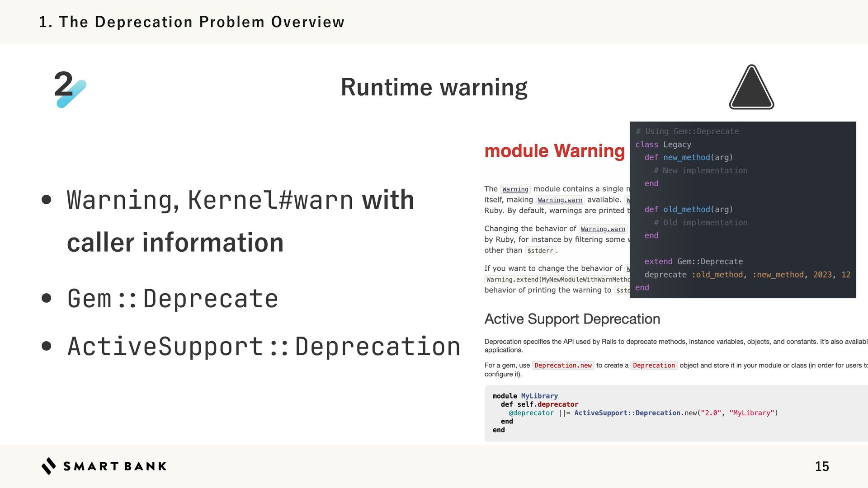Click the blue slash number 2 icon
This screenshot has height=488, width=868.
[x=70, y=88]
